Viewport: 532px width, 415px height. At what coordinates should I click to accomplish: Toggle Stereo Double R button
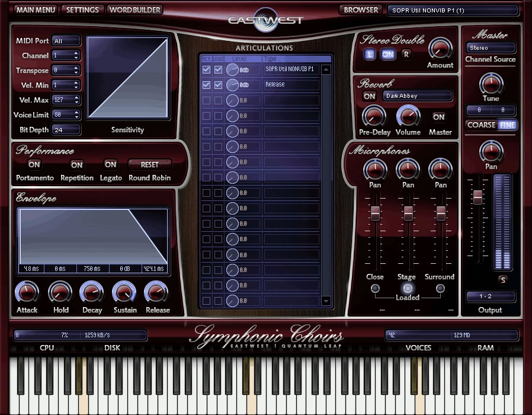click(x=406, y=55)
